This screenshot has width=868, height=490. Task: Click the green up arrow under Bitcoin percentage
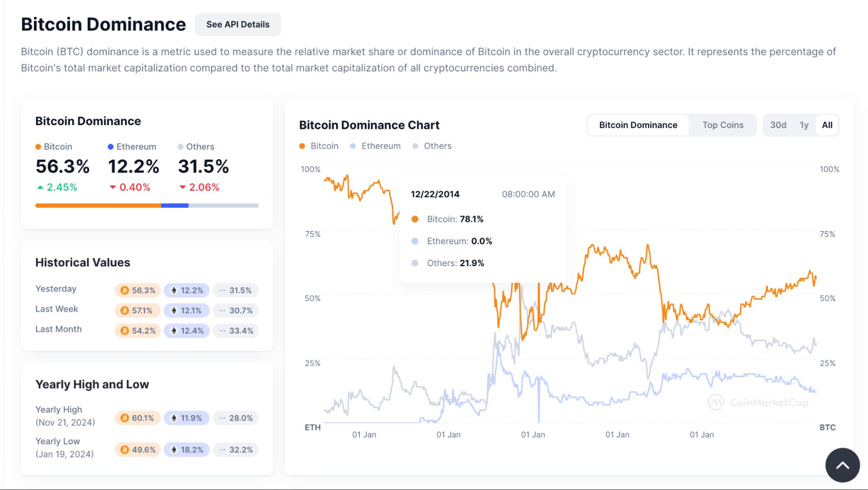(40, 187)
